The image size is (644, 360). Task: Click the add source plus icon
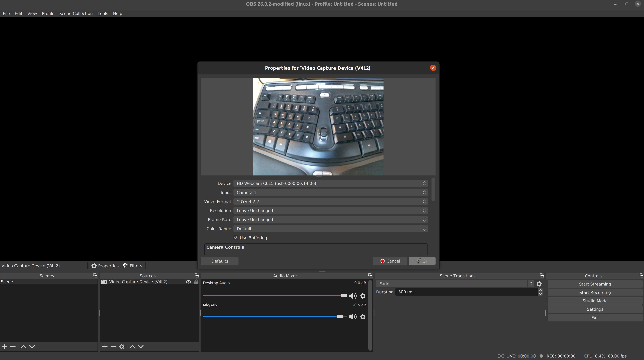(x=105, y=347)
